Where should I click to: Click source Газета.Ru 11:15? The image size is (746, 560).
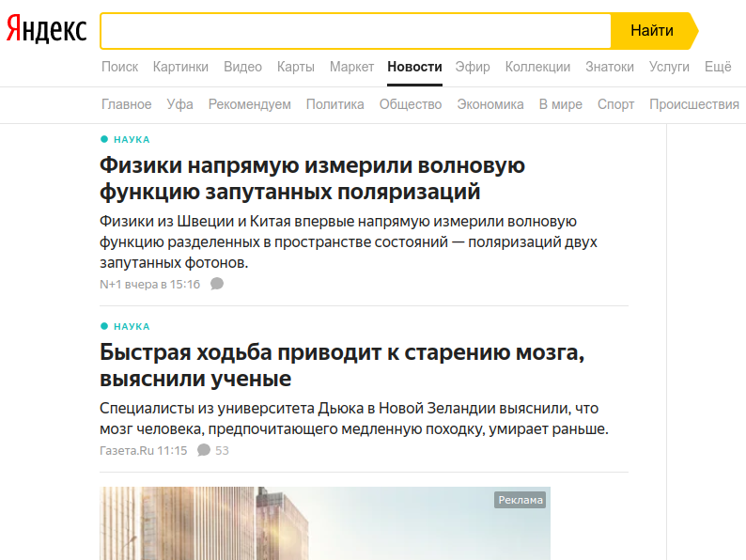click(x=143, y=450)
